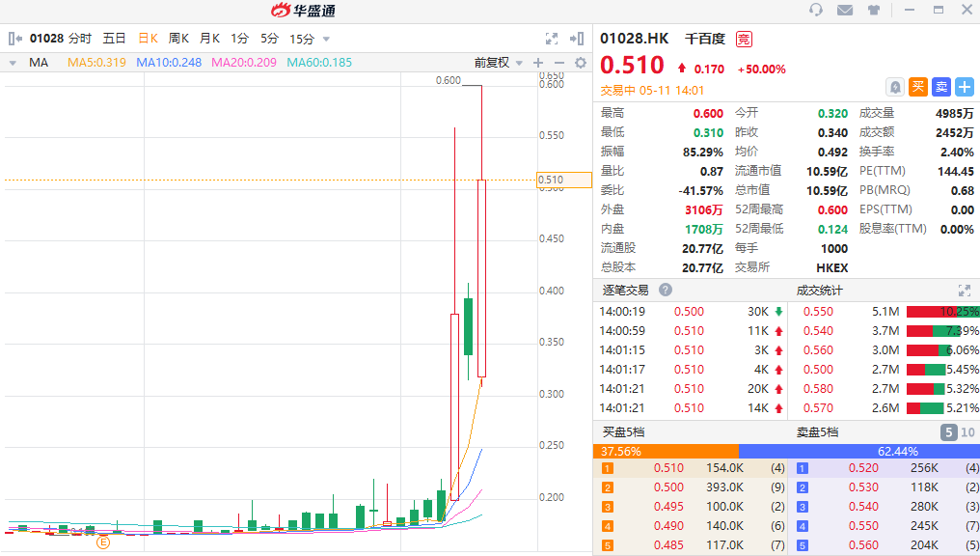Click the 52周最高 value 0.600
Image resolution: width=980 pixels, height=556 pixels.
pos(832,210)
